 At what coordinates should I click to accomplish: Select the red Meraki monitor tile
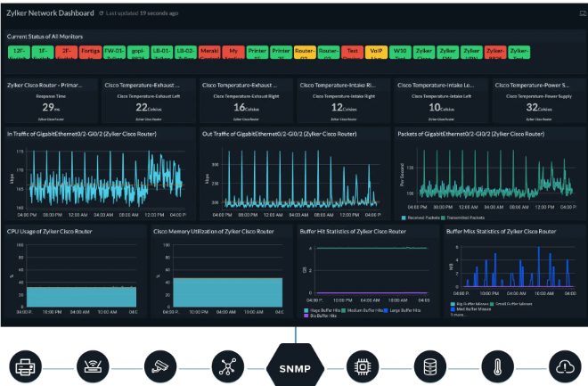[x=209, y=55]
